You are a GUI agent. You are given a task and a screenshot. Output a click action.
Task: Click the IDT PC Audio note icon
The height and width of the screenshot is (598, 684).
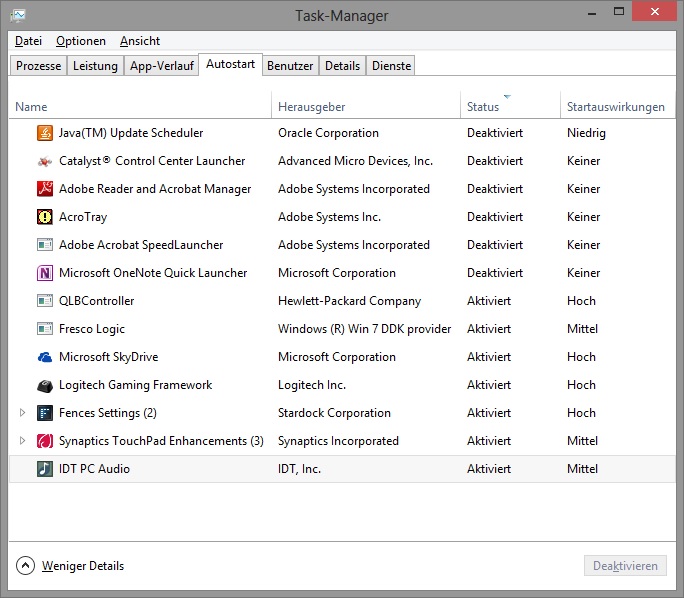pyautogui.click(x=45, y=469)
